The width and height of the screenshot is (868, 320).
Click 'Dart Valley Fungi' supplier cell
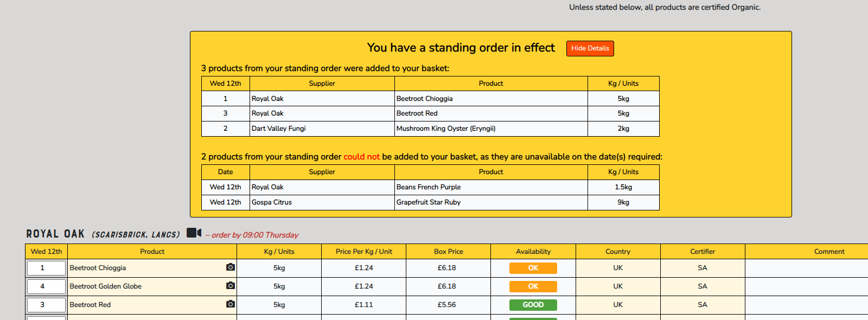tap(322, 129)
